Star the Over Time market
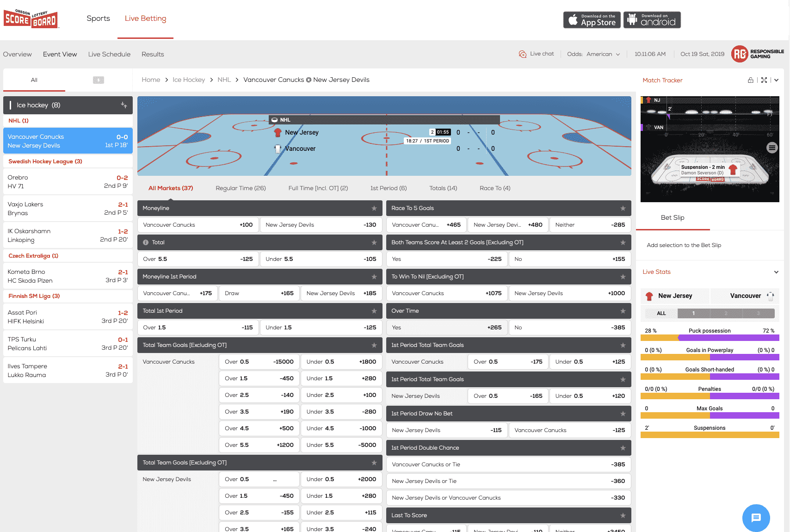The height and width of the screenshot is (532, 790). (x=623, y=311)
